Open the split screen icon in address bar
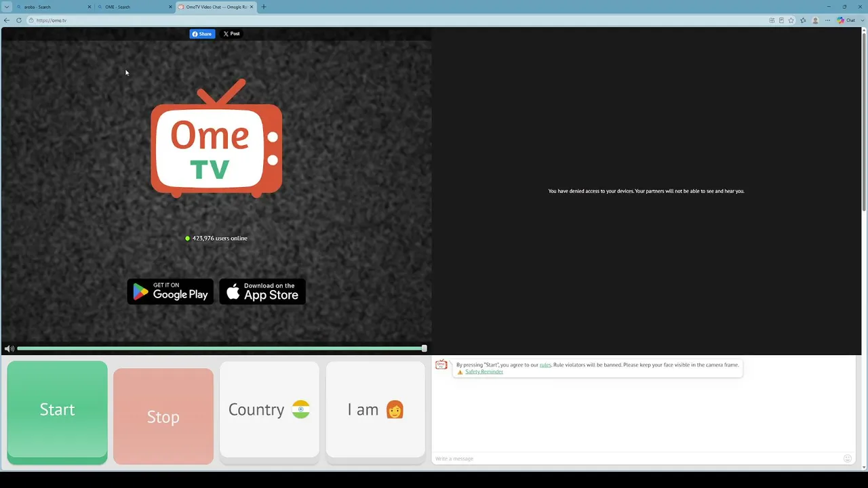The image size is (868, 488). (772, 20)
